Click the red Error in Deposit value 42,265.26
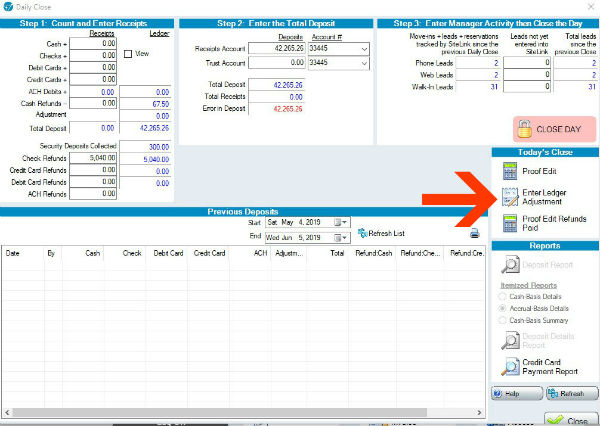This screenshot has width=600, height=426. point(288,109)
